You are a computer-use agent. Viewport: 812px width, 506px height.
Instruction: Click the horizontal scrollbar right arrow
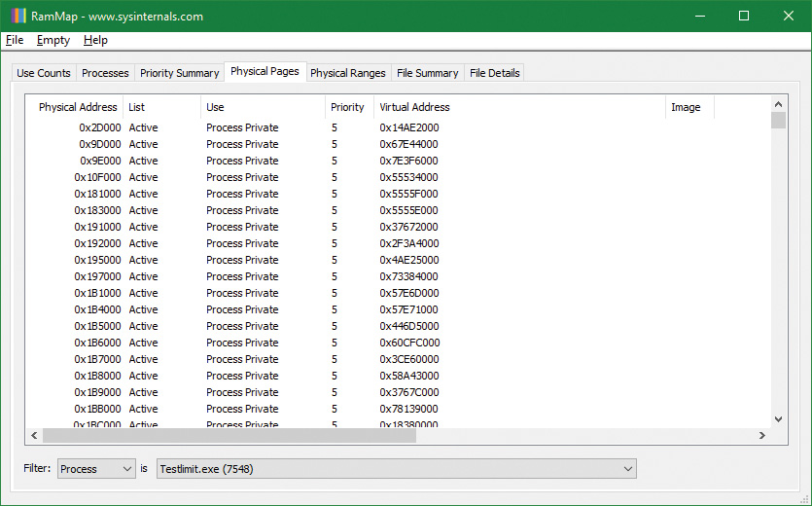click(762, 435)
